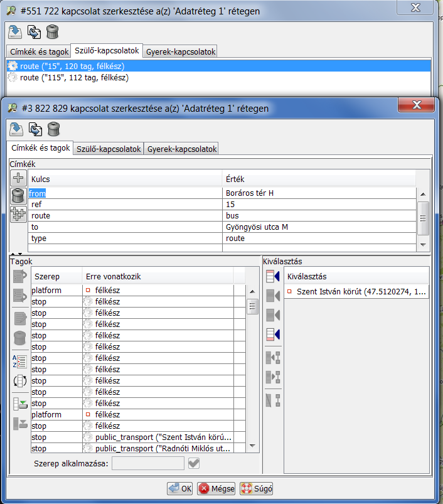The height and width of the screenshot is (504, 443).
Task: Open Súgó help button
Action: (x=257, y=488)
